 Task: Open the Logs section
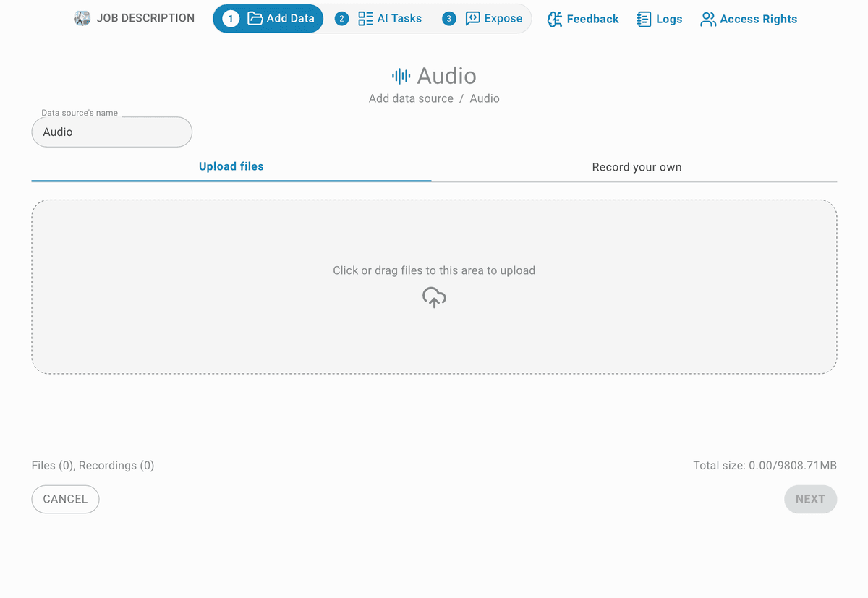pyautogui.click(x=660, y=20)
